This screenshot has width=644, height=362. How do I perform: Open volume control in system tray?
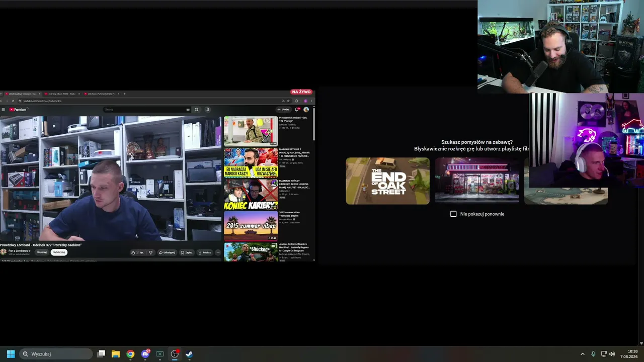612,354
